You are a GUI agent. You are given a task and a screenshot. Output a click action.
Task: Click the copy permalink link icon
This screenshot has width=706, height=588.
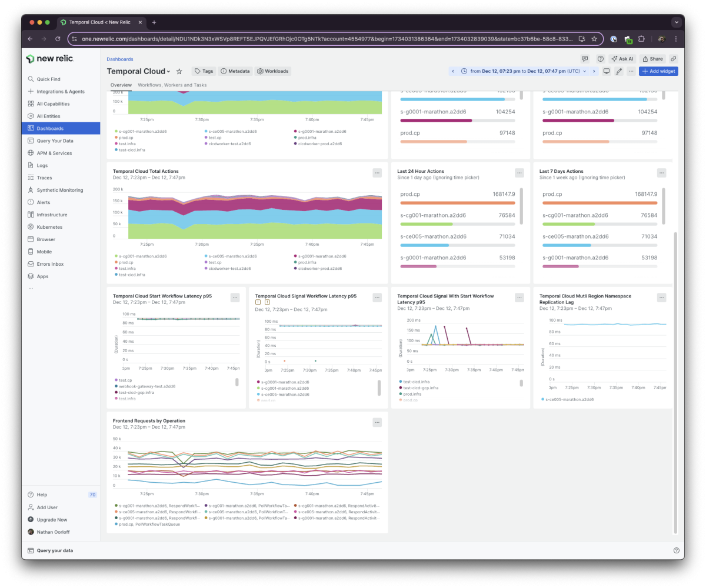(673, 59)
